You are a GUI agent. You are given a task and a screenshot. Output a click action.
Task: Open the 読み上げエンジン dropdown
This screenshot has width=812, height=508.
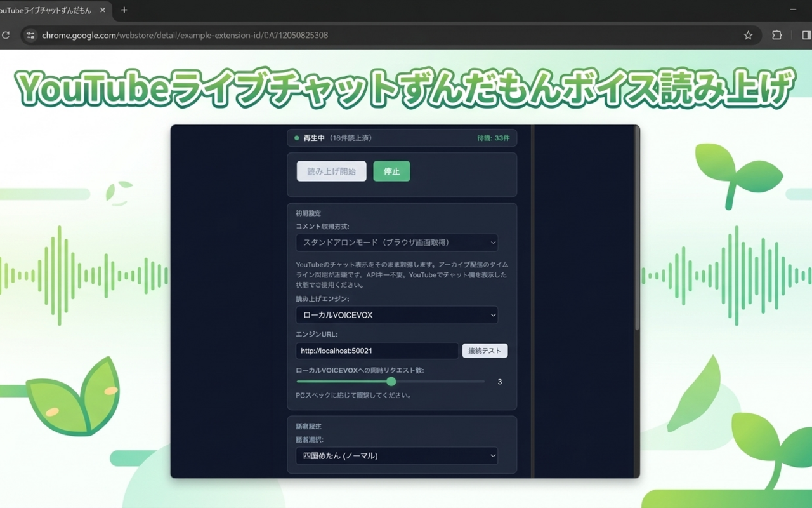(397, 315)
